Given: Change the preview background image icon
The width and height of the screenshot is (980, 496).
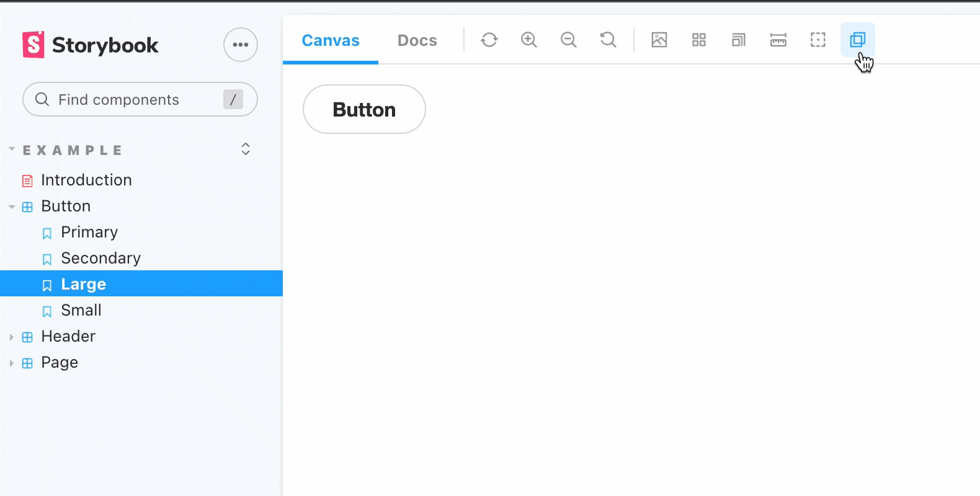Looking at the screenshot, I should (x=659, y=40).
